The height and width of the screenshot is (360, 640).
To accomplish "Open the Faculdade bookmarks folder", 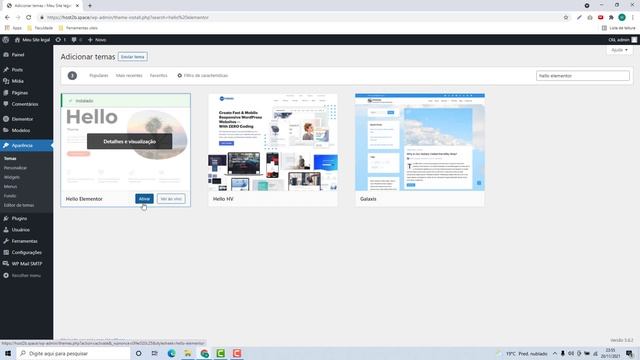I will (40, 28).
